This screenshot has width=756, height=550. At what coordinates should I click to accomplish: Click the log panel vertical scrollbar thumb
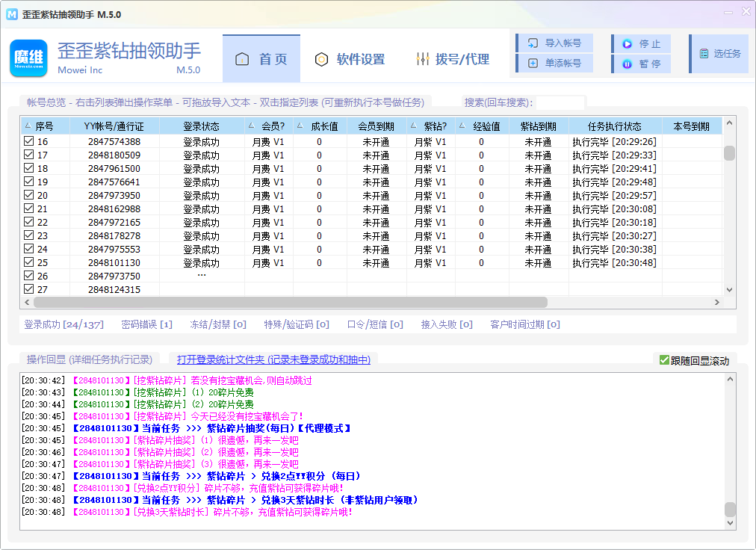click(730, 510)
